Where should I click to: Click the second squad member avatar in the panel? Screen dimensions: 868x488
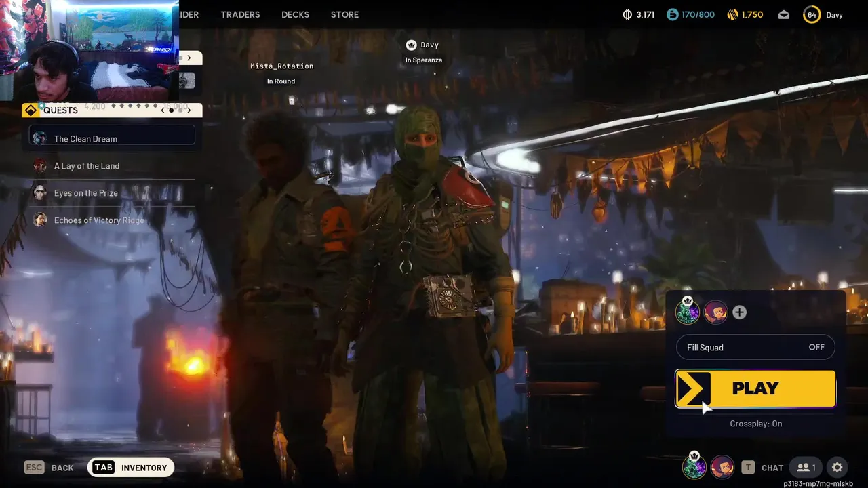pyautogui.click(x=715, y=312)
